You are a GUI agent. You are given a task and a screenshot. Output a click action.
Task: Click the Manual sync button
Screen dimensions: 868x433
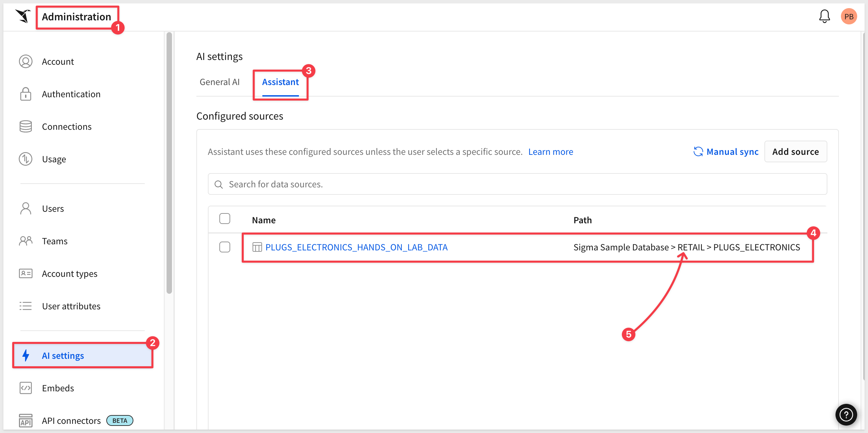[726, 151]
